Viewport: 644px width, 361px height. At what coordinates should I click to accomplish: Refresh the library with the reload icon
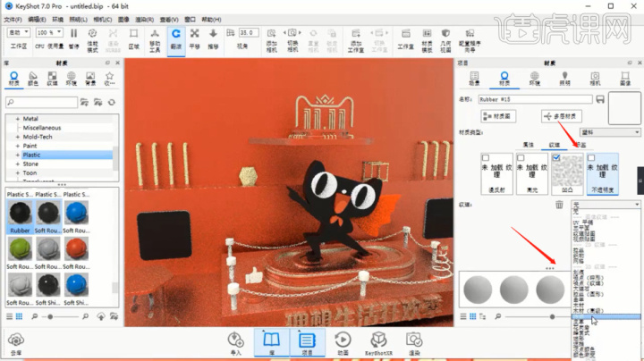pos(111,102)
